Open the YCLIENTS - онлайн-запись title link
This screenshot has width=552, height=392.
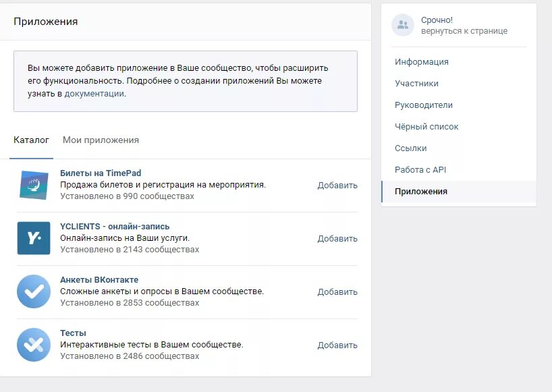coord(115,226)
